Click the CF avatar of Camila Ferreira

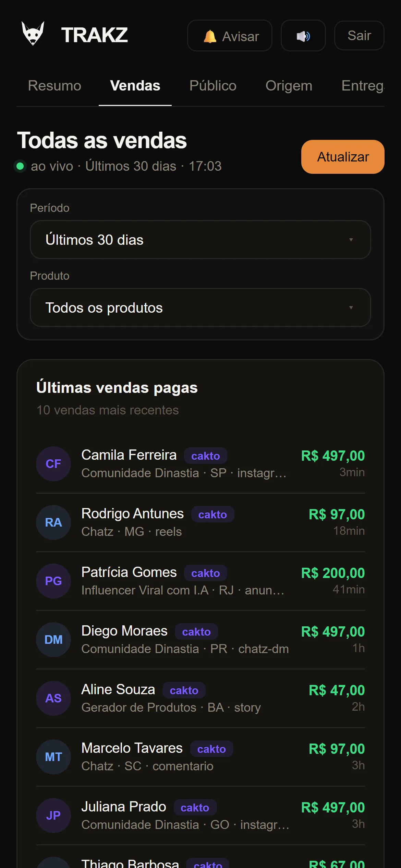click(x=53, y=464)
